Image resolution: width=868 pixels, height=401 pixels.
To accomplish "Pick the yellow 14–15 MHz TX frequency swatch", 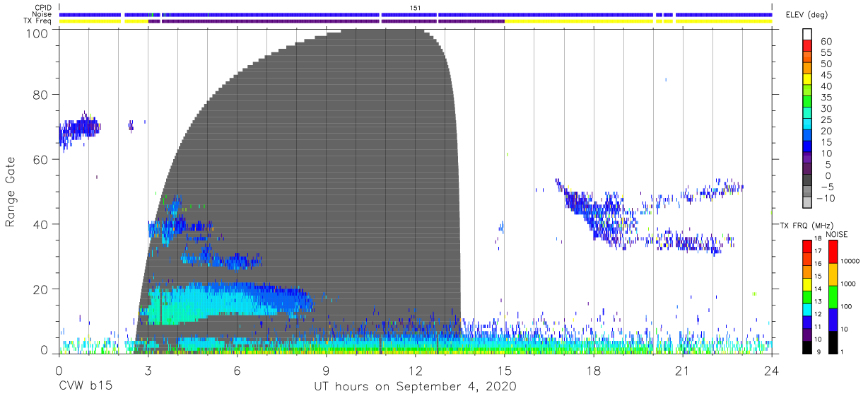I will [x=807, y=284].
